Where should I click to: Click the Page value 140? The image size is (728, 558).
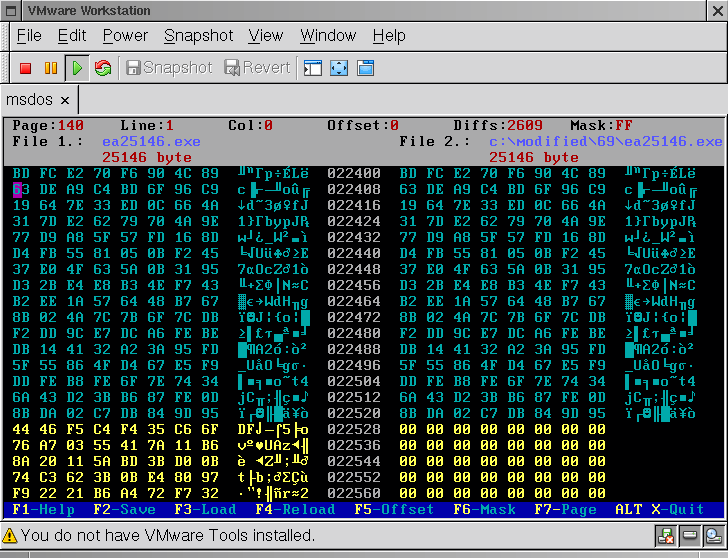[x=71, y=125]
